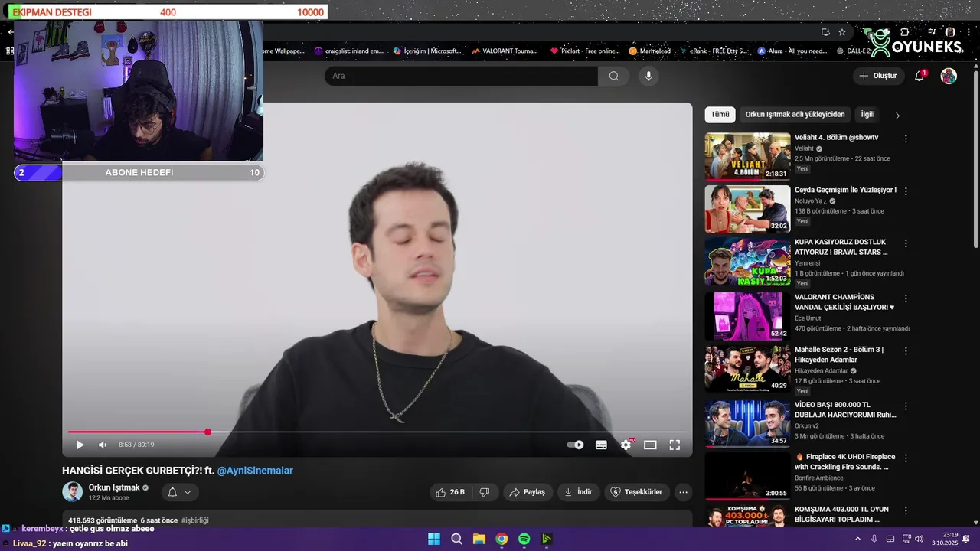Open Google Chrome from the taskbar
The width and height of the screenshot is (980, 551).
click(501, 539)
